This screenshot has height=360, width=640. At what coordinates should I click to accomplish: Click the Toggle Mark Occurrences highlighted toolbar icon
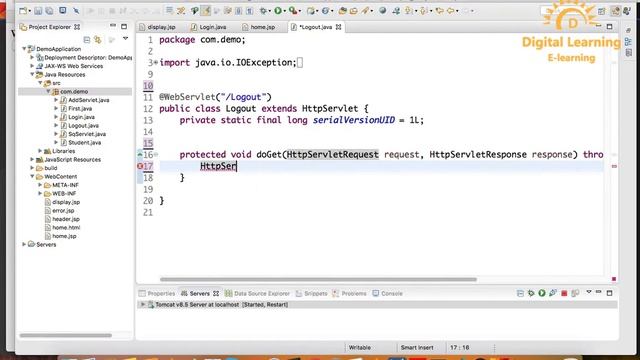point(206,11)
